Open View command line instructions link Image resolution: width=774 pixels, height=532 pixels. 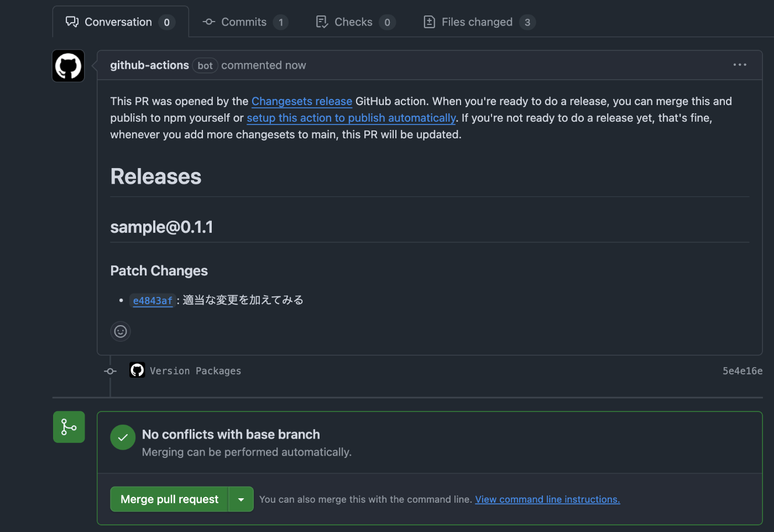tap(547, 499)
